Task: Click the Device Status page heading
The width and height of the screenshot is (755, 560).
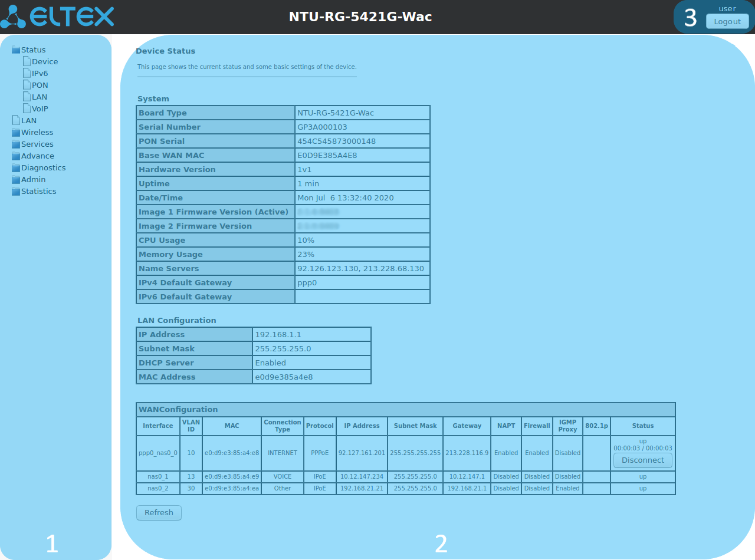Action: (x=165, y=51)
